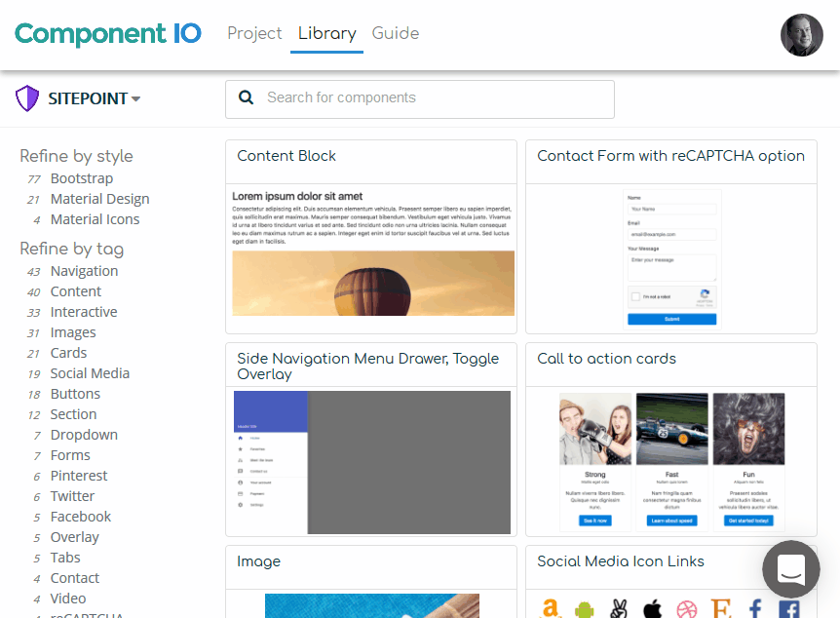
Task: Click the Component IO logo
Action: coord(108,33)
